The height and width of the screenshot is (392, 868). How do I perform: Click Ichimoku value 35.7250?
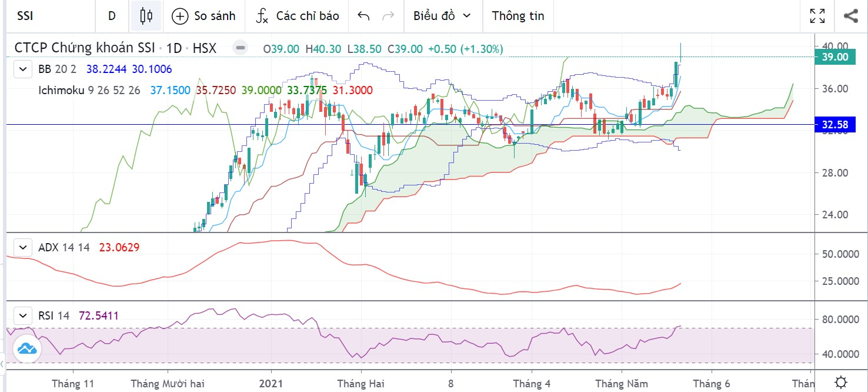(216, 90)
